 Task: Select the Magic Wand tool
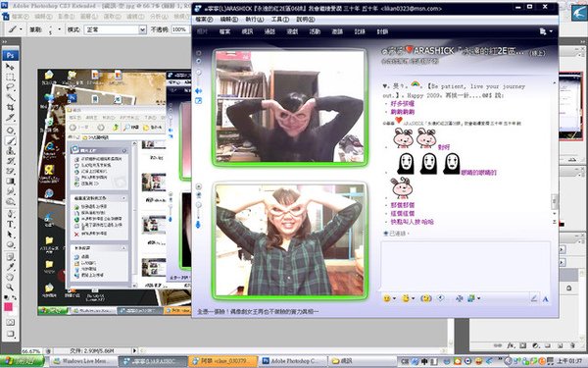pyautogui.click(x=10, y=97)
